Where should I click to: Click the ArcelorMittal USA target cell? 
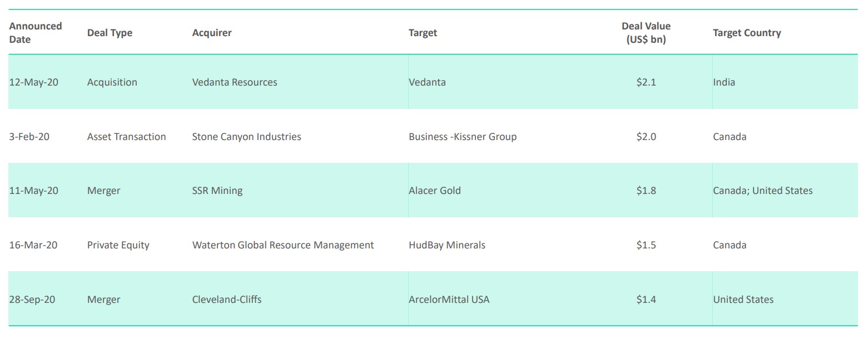pos(449,300)
